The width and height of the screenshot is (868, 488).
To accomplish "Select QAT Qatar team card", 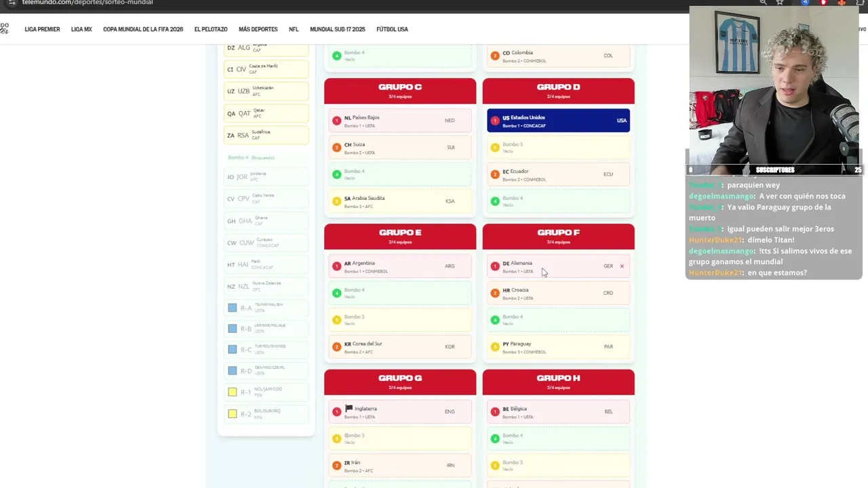I will point(267,113).
